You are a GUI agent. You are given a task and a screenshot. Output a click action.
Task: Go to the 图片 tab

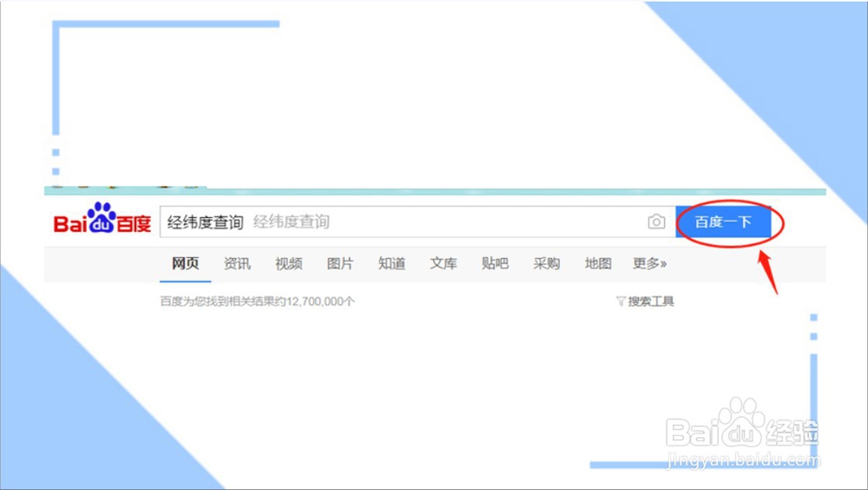point(340,263)
